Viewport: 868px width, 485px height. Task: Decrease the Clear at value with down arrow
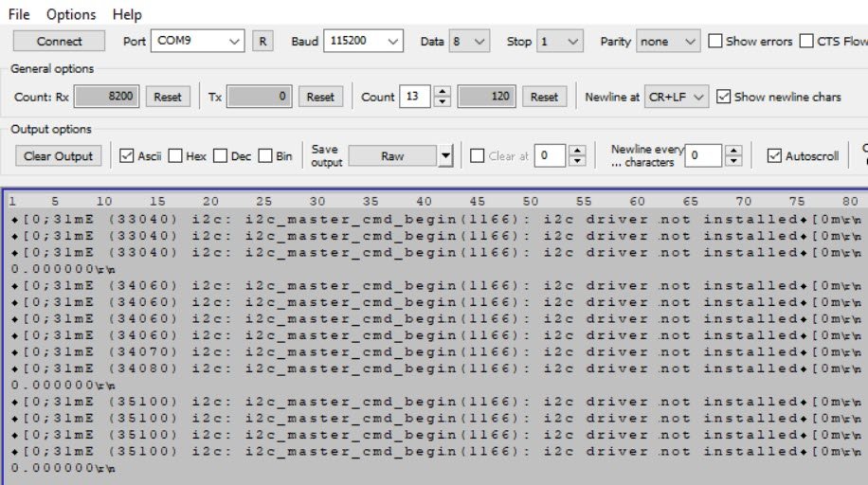(x=577, y=161)
